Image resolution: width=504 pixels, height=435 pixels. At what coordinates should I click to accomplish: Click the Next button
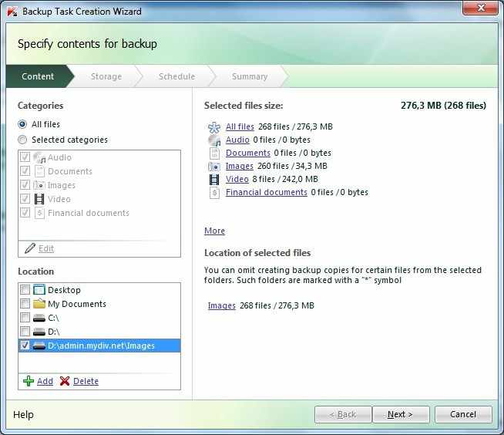pos(401,414)
